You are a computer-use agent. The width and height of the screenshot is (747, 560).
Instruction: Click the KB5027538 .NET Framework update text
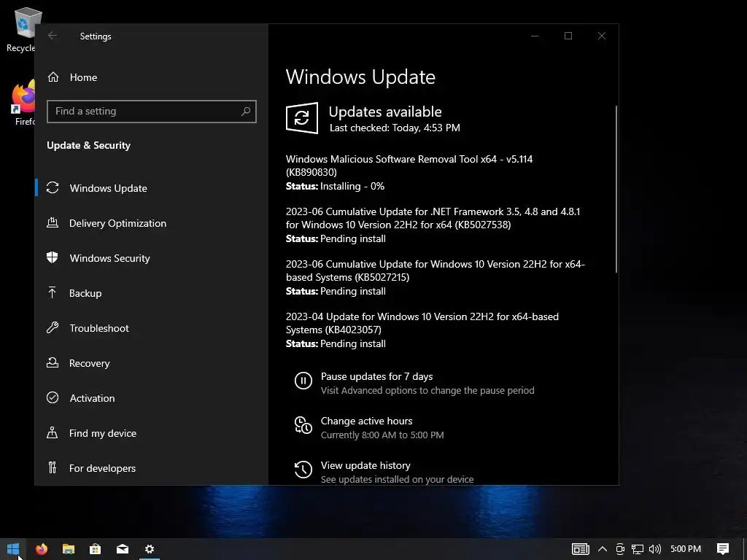tap(433, 217)
